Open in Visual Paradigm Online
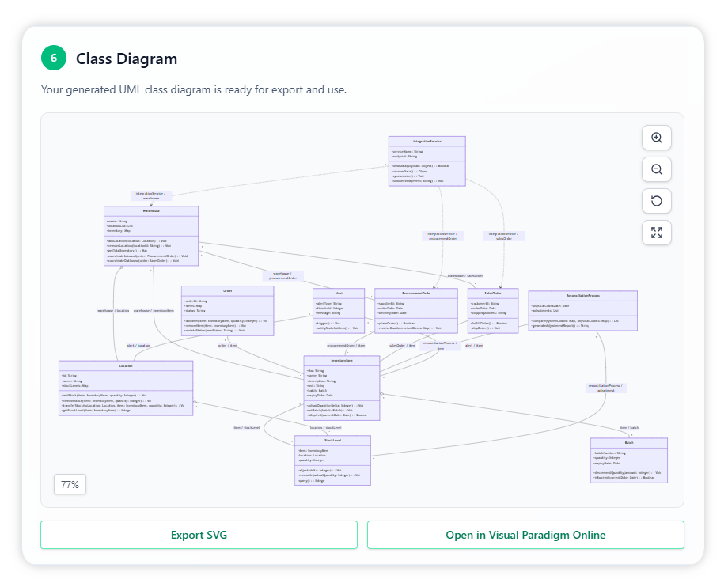 pyautogui.click(x=525, y=535)
